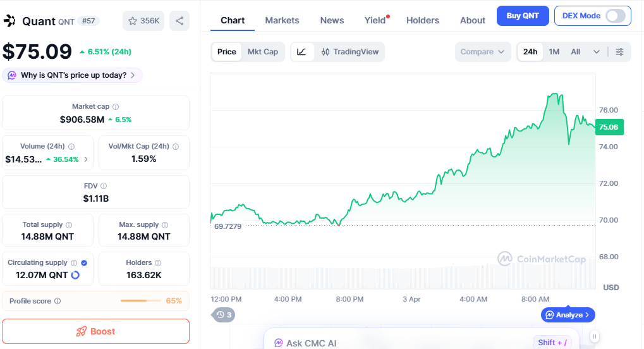Image resolution: width=644 pixels, height=349 pixels.
Task: Select Mkt Cap chart view
Action: [263, 52]
